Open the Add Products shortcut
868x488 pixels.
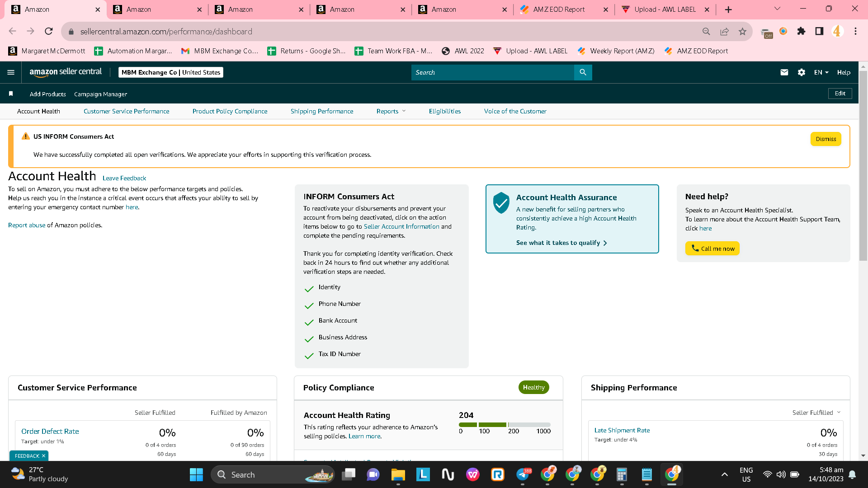coord(47,94)
